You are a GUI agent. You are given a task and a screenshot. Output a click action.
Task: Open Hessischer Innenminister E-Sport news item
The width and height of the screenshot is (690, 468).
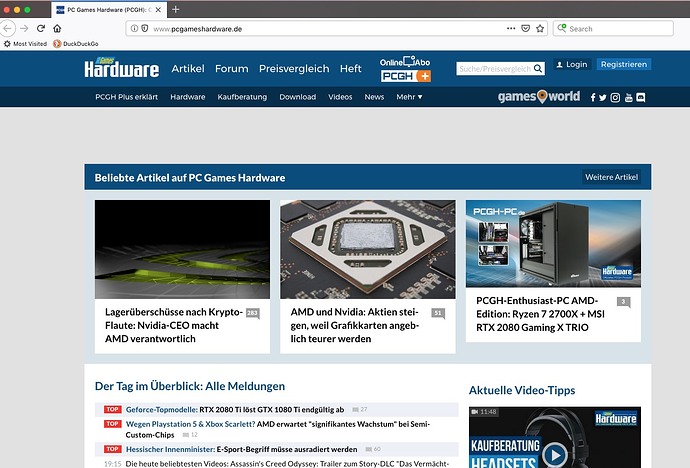tap(241, 449)
